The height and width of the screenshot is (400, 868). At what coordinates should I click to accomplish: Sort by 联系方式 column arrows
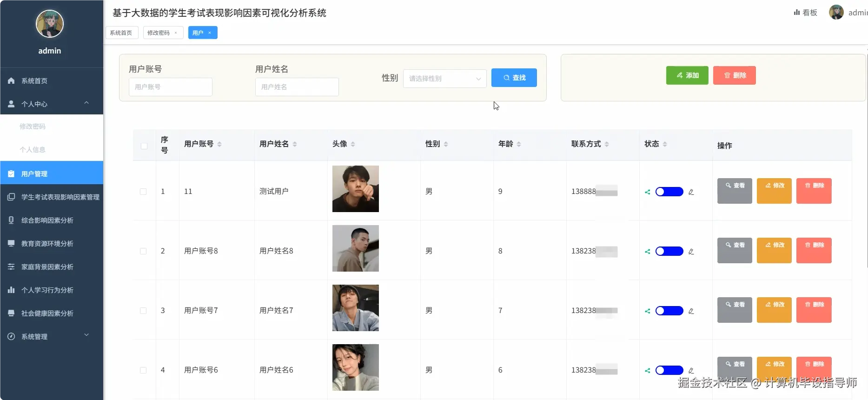click(607, 144)
